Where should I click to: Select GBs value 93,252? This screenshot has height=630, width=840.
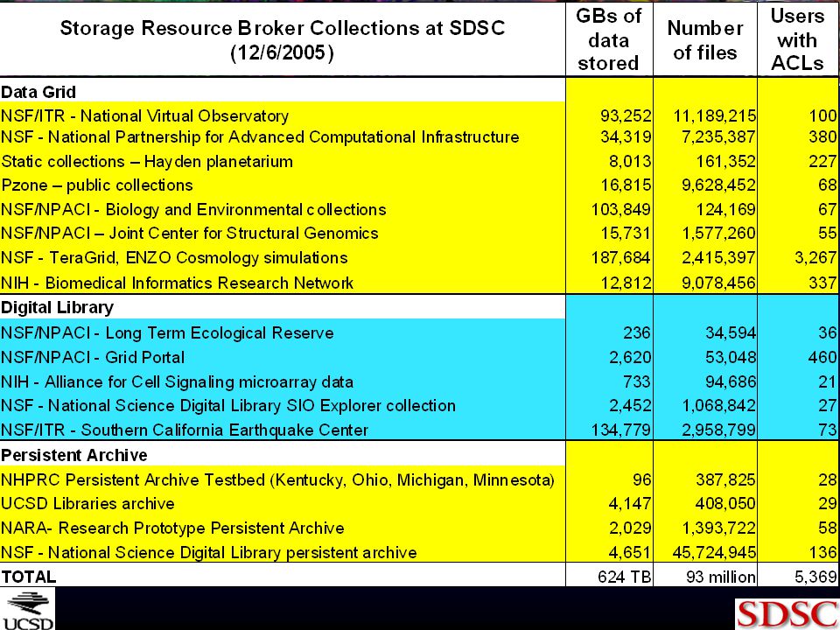626,115
